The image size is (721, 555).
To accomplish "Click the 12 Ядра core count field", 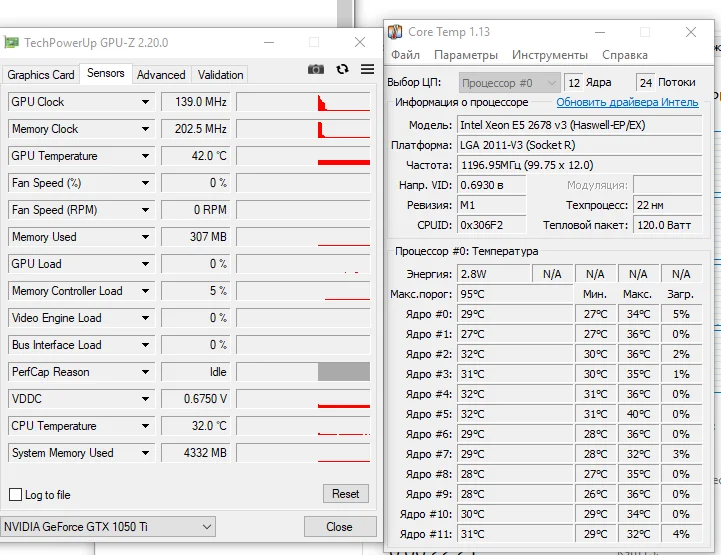I will point(573,83).
